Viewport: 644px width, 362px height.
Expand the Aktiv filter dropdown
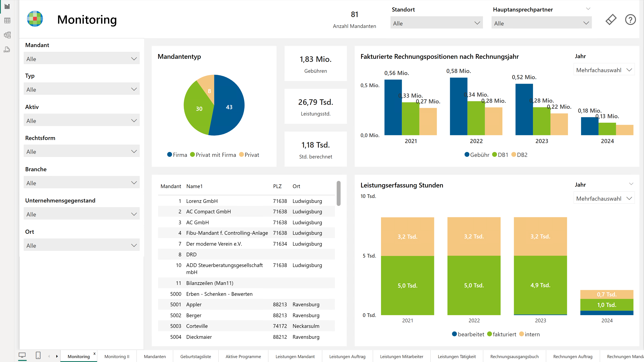click(x=81, y=120)
